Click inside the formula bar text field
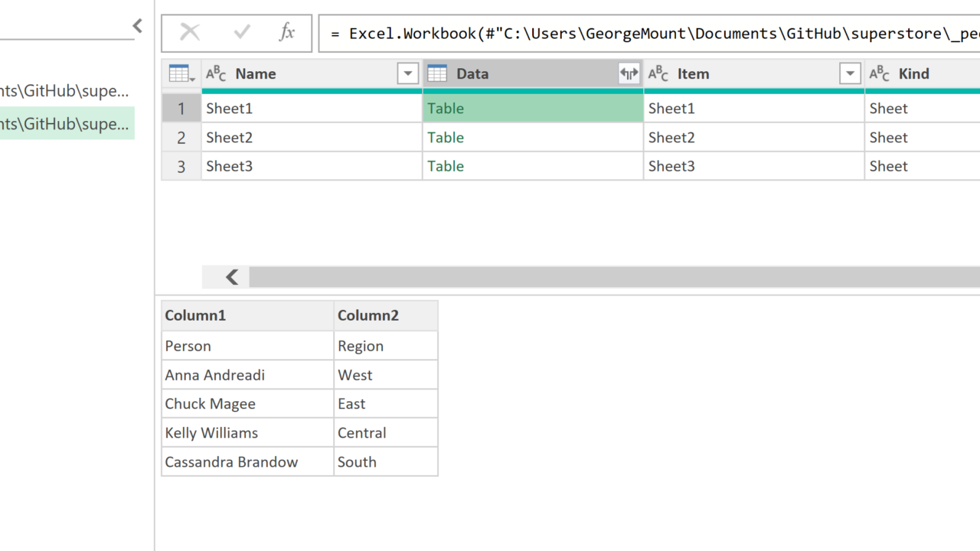The height and width of the screenshot is (551, 980). (651, 34)
